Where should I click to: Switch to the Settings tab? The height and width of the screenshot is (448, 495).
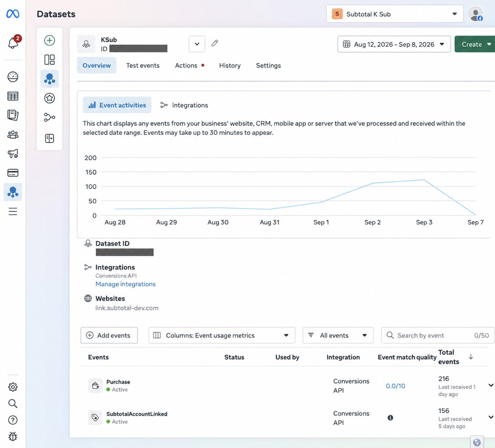[269, 65]
